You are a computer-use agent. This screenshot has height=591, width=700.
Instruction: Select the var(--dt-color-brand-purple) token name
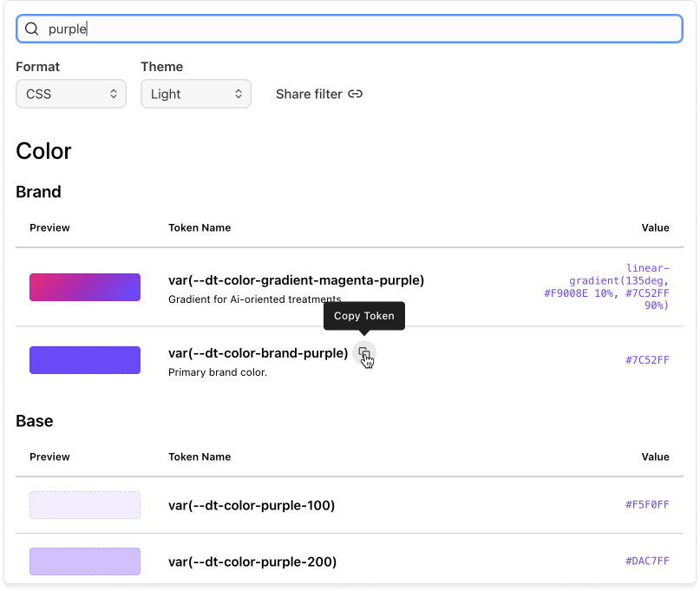coord(258,353)
